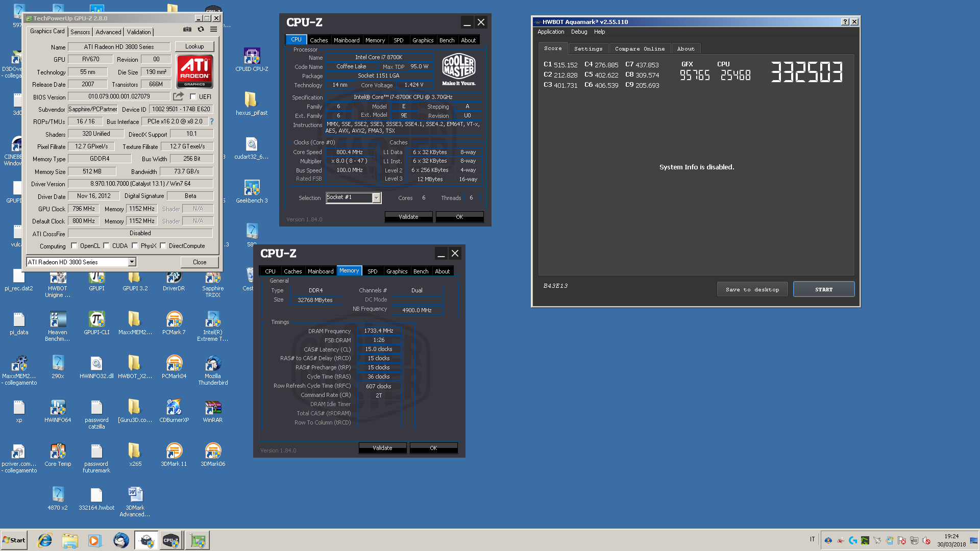Click the Show desktop tray button
The image size is (980, 551).
pos(974,540)
